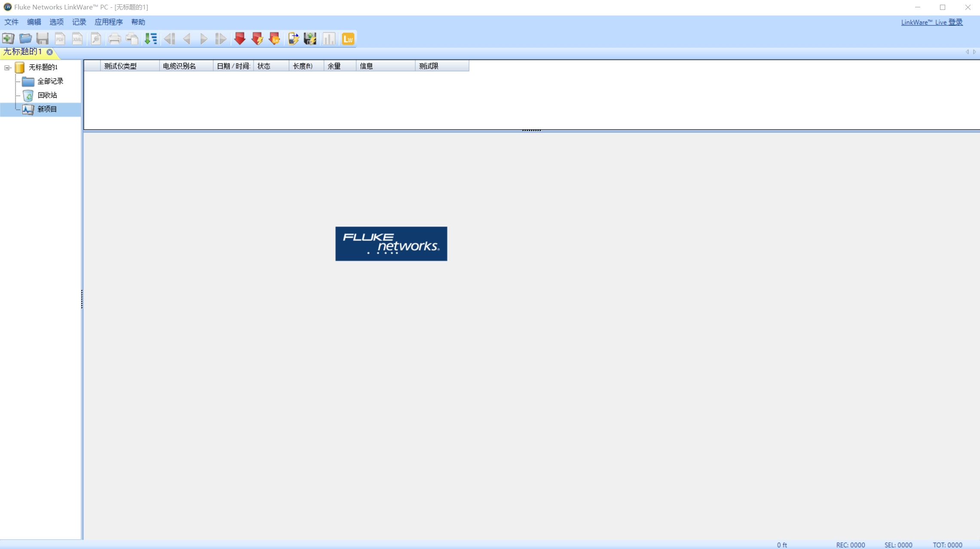Sort by the 状态 column header
This screenshot has height=549, width=980.
point(271,66)
